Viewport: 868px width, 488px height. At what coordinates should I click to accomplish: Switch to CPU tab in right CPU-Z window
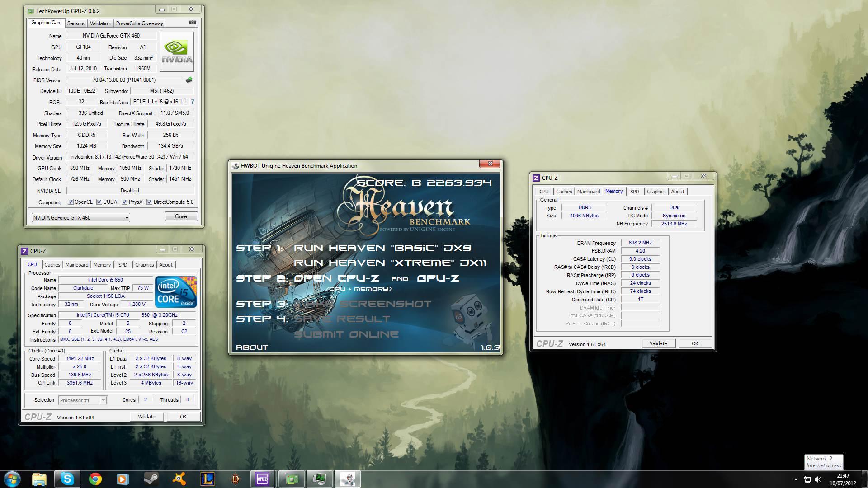(x=544, y=192)
